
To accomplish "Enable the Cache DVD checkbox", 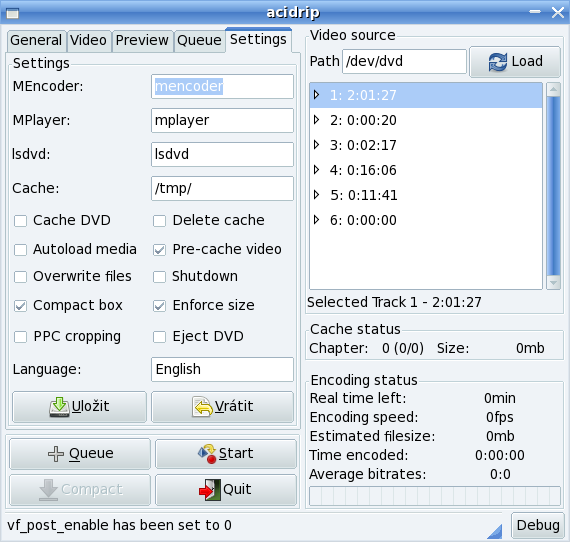I will tap(20, 221).
